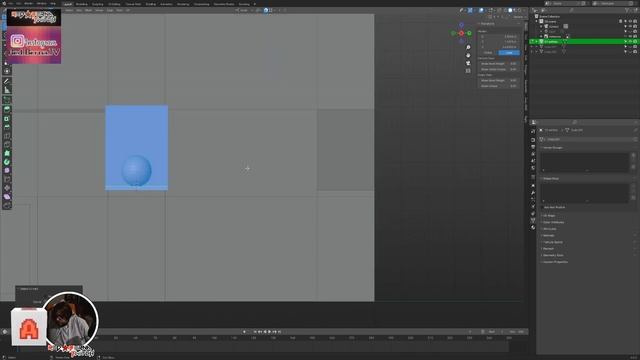The height and width of the screenshot is (360, 640).
Task: Expand the Color Attributes panel
Action: click(553, 222)
